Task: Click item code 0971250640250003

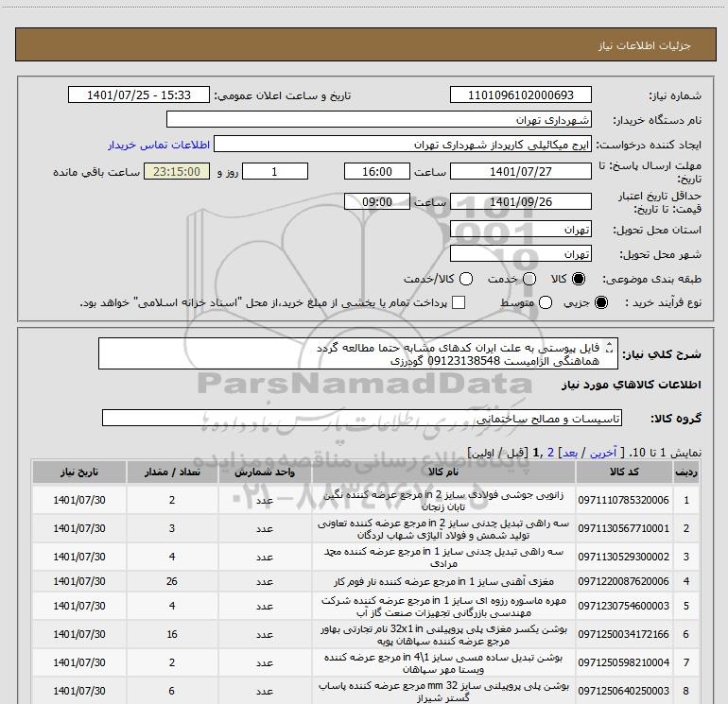Action: 624,691
